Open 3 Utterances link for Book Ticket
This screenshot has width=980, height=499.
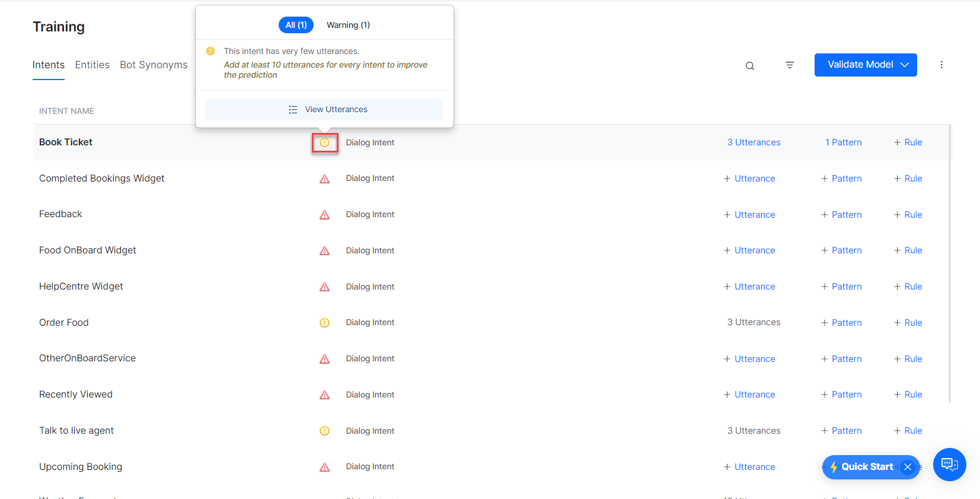754,142
